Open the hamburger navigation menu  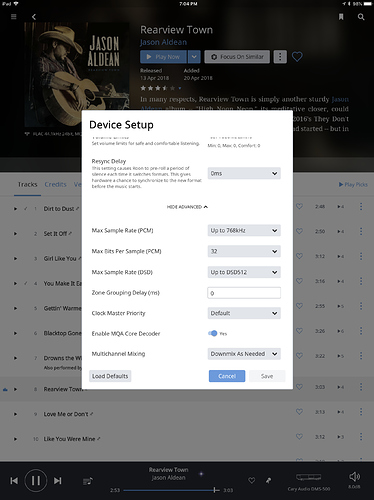[14, 16]
